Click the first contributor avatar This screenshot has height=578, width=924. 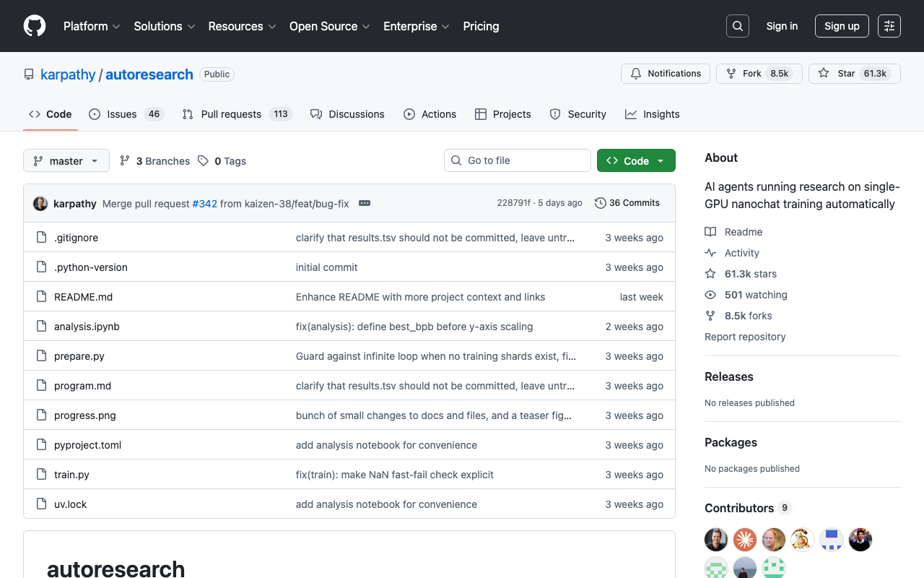pos(715,540)
